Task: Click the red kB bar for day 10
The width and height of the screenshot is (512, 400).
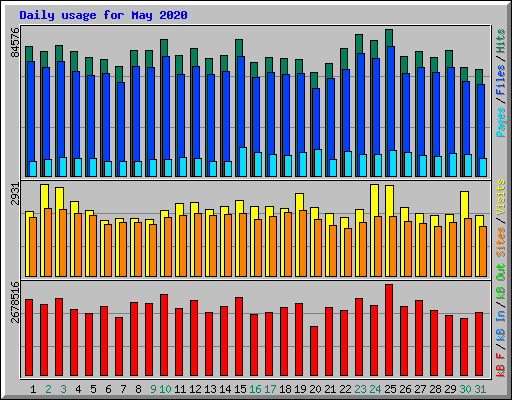Action: point(164,335)
